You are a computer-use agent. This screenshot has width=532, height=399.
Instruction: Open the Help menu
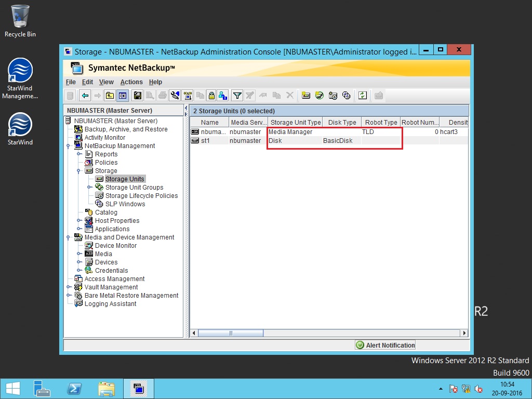click(x=155, y=82)
